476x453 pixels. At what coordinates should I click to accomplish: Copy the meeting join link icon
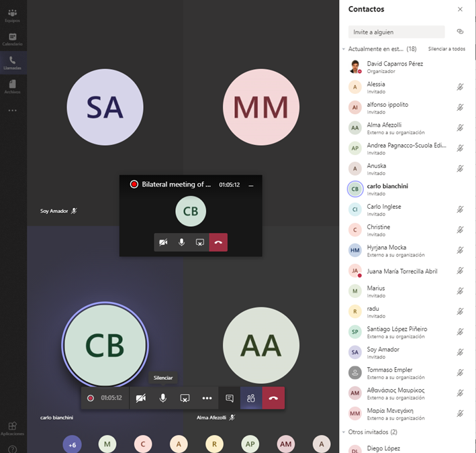pyautogui.click(x=460, y=32)
